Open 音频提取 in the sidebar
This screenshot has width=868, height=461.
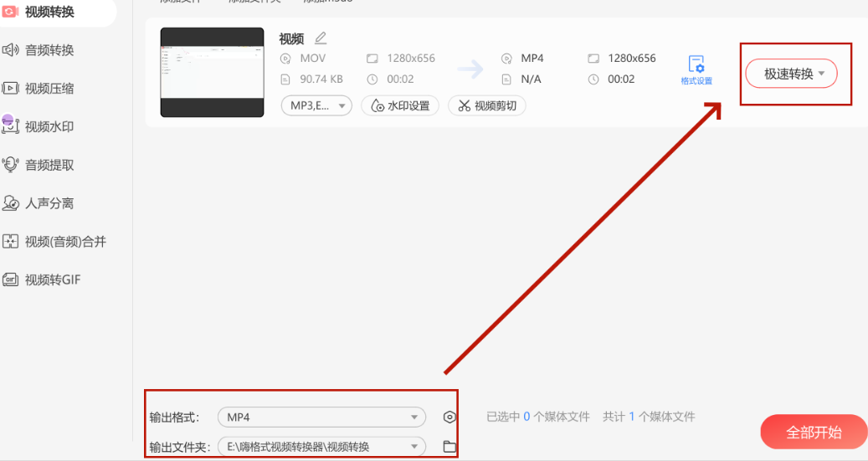(50, 165)
